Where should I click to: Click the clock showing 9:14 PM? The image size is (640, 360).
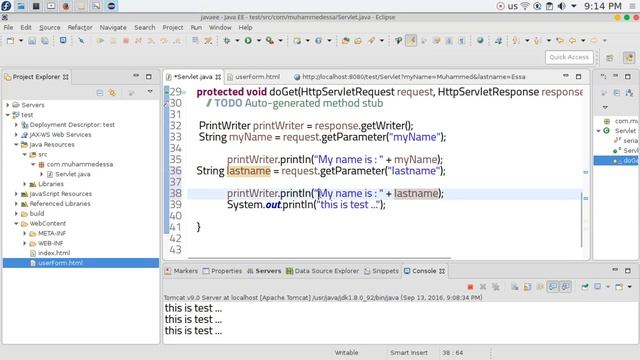[x=602, y=6]
